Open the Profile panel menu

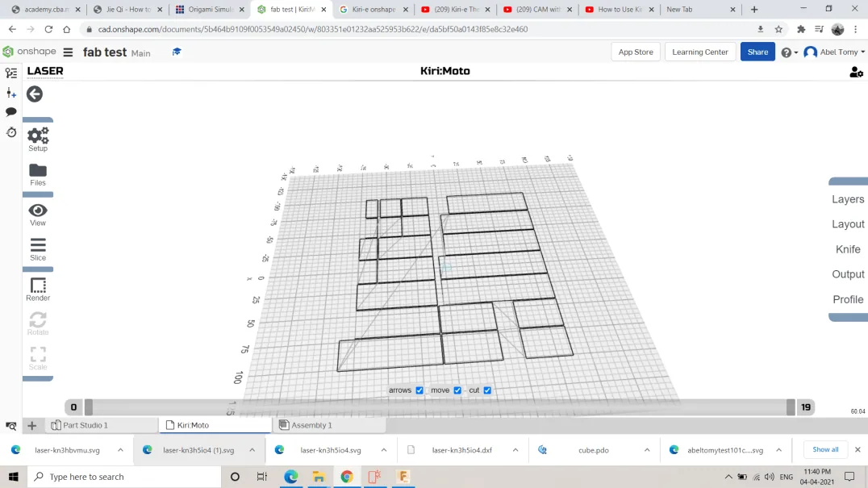click(848, 299)
